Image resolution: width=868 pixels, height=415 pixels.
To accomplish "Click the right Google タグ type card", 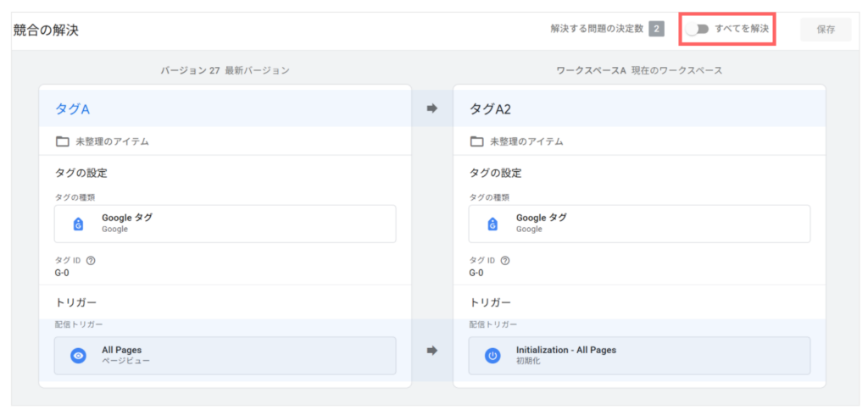I will (x=639, y=224).
